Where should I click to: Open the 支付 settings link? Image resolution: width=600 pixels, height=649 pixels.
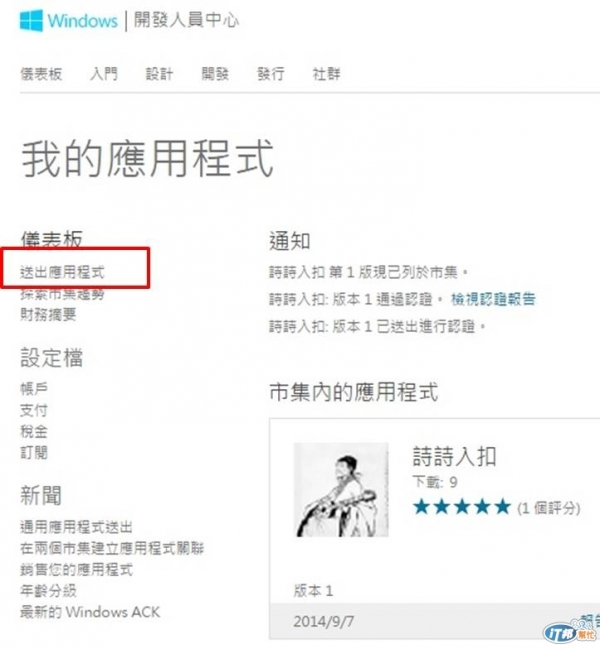pos(34,410)
